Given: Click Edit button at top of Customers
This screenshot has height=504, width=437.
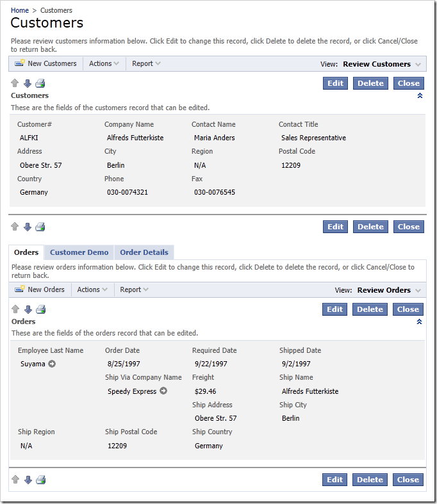Looking at the screenshot, I should coord(335,83).
